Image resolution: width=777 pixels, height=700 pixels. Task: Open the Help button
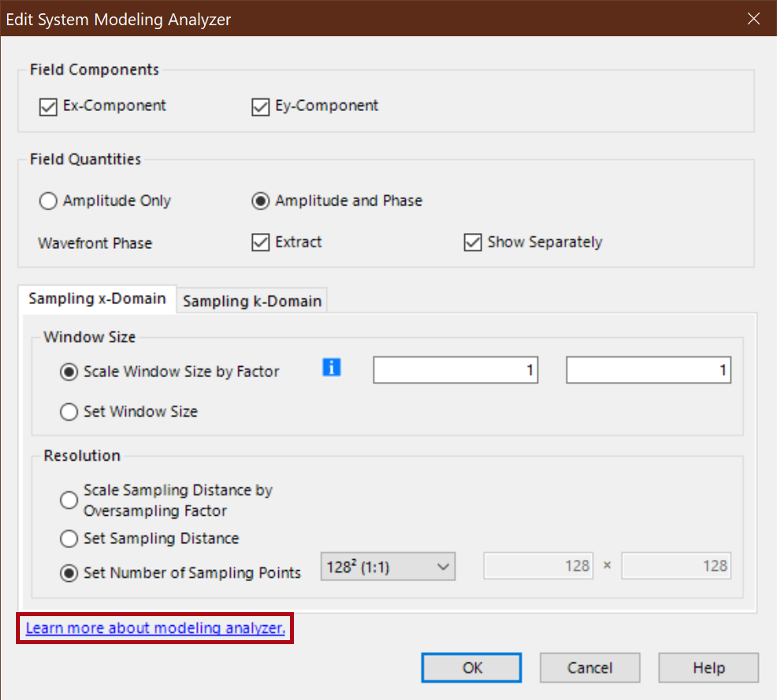[x=708, y=668]
